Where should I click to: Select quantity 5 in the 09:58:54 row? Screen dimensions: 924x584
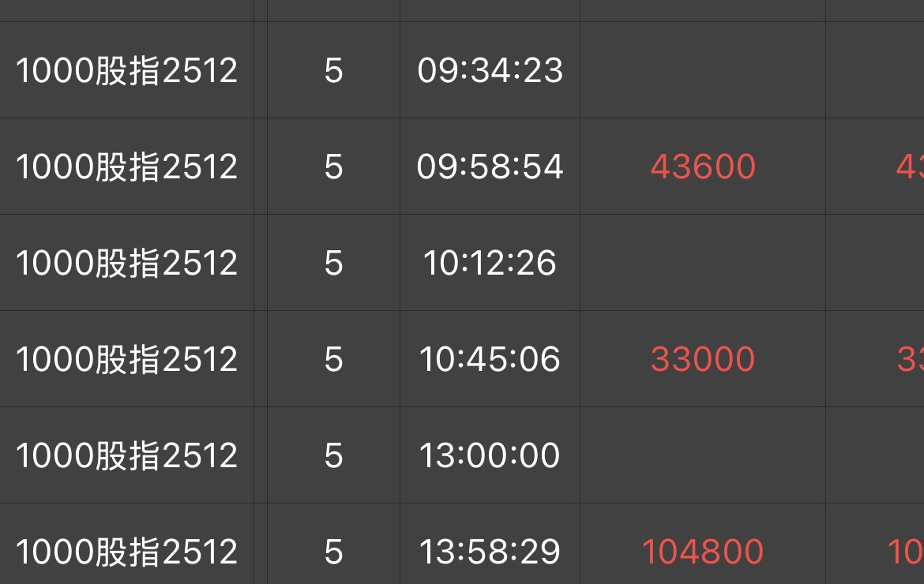[333, 167]
